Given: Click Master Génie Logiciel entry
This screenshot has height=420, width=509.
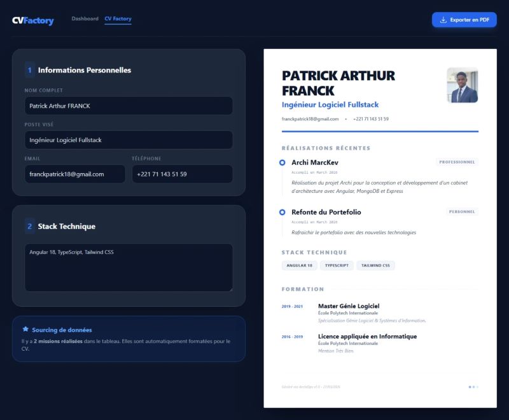Looking at the screenshot, I should coord(349,306).
